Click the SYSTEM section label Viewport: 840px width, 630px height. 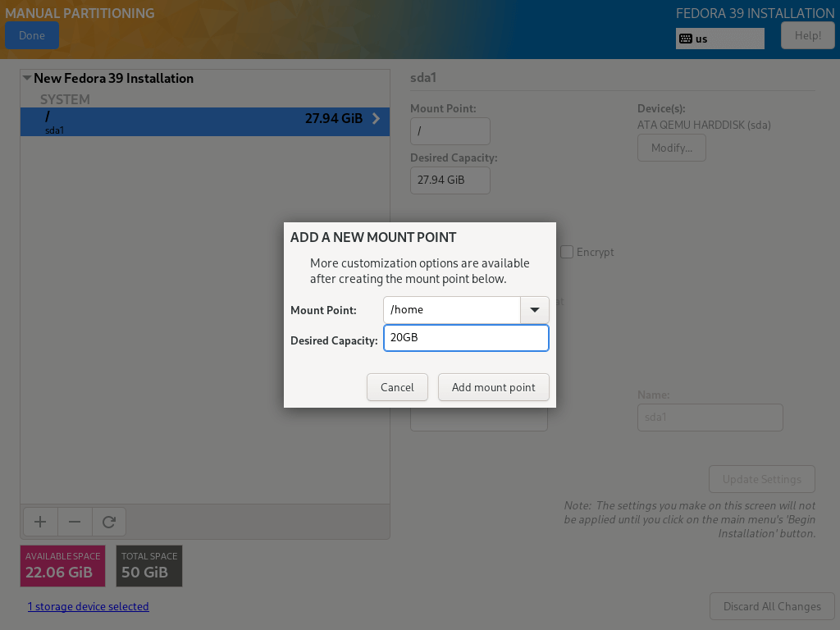click(65, 99)
